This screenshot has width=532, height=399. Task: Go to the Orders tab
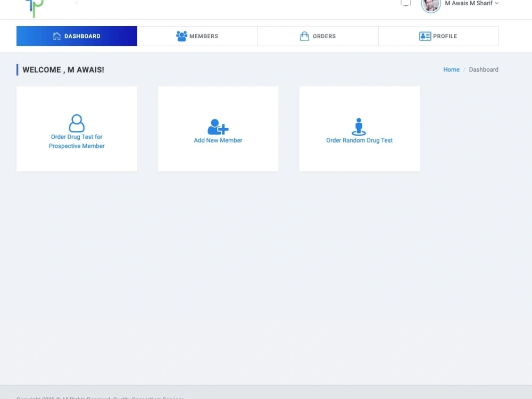(x=318, y=36)
